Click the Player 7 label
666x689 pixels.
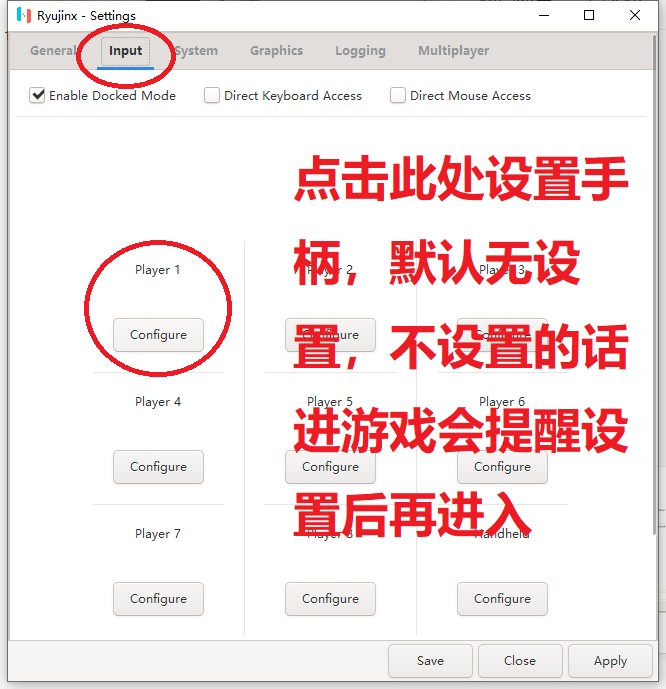pyautogui.click(x=158, y=534)
